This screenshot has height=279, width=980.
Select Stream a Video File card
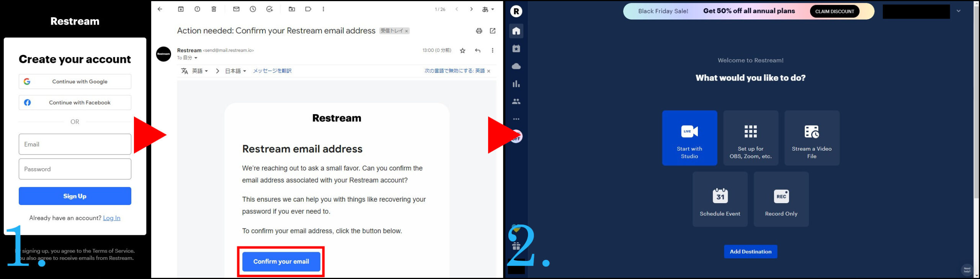point(812,138)
